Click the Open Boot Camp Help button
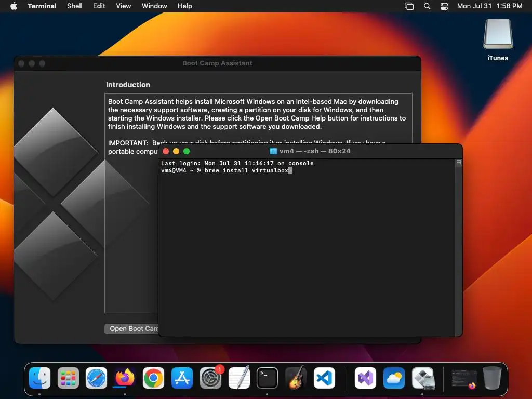 coord(131,328)
